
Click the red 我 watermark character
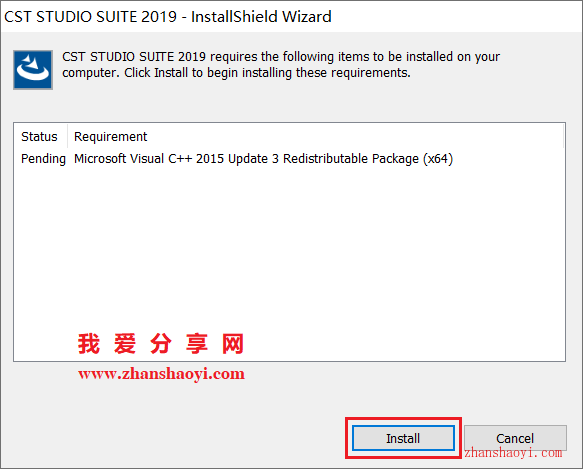[89, 343]
